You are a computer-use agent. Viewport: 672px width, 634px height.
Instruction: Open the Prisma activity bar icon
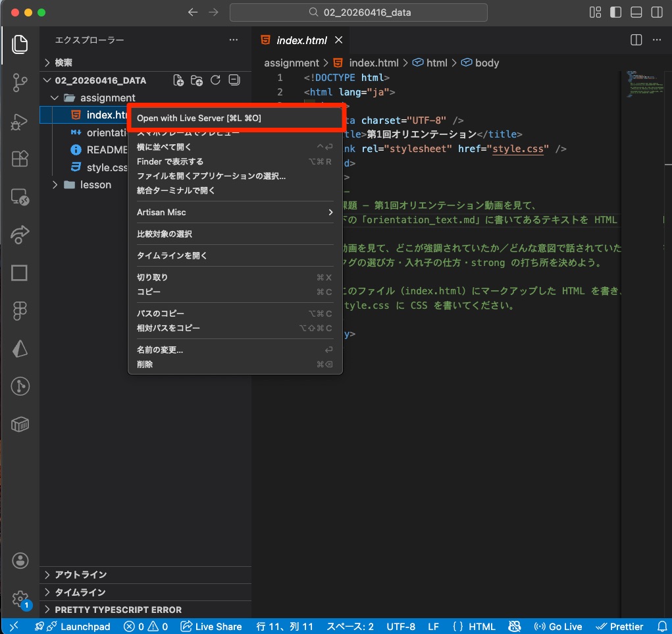20,348
